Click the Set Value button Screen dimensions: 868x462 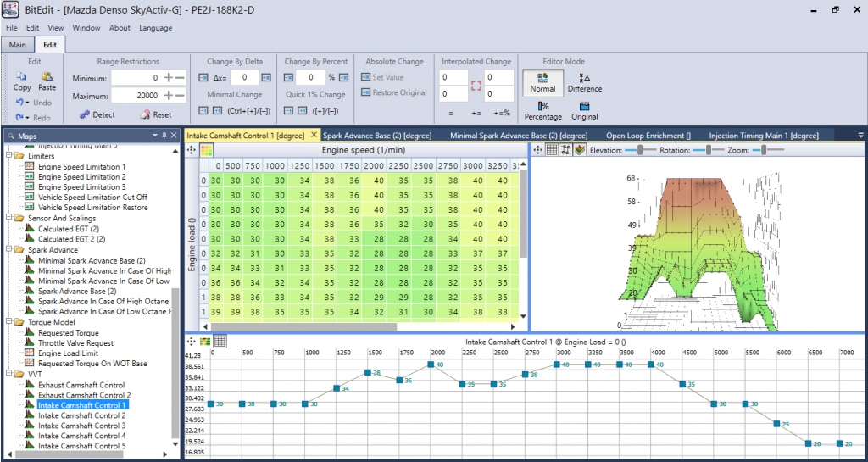(x=382, y=77)
